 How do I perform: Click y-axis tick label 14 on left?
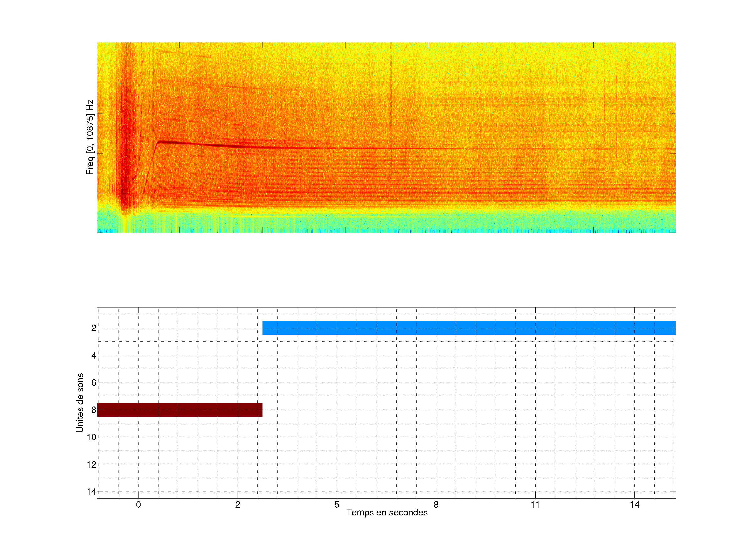91,492
